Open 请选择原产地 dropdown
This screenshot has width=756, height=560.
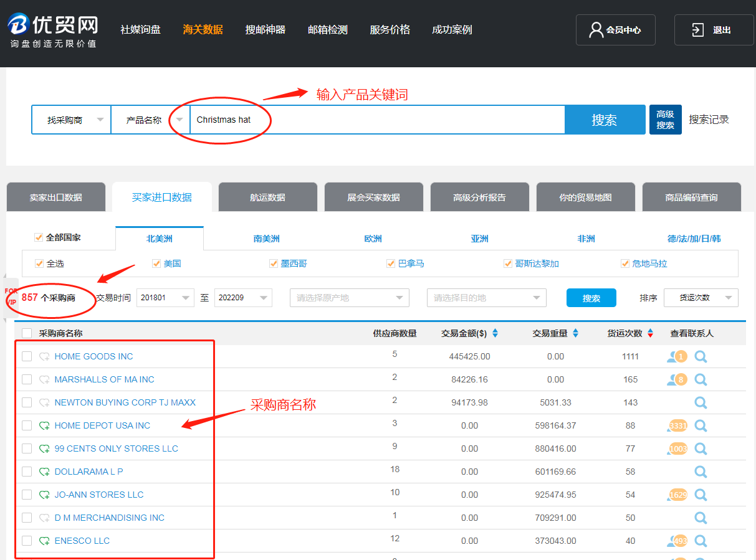pos(350,298)
